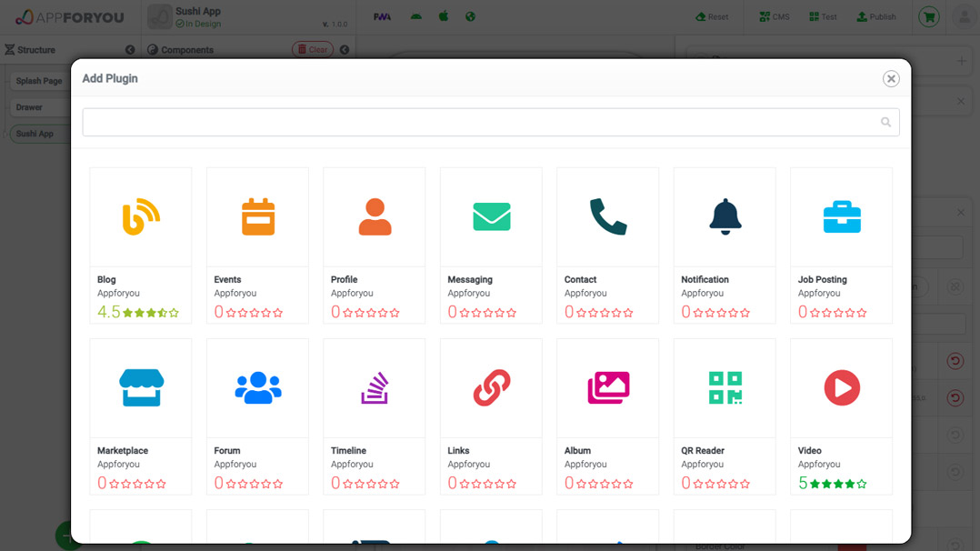
Task: Select the Events calendar plugin icon
Action: click(x=258, y=216)
